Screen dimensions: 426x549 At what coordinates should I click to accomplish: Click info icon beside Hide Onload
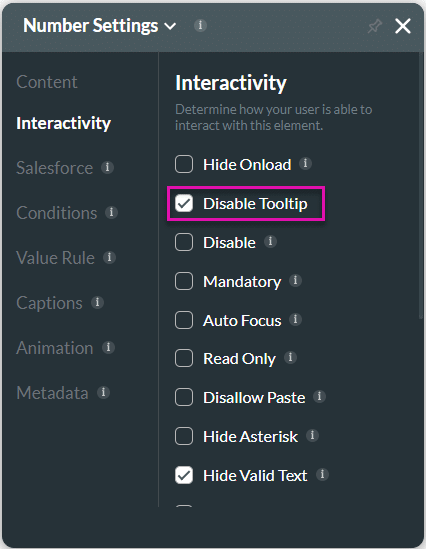coord(305,164)
